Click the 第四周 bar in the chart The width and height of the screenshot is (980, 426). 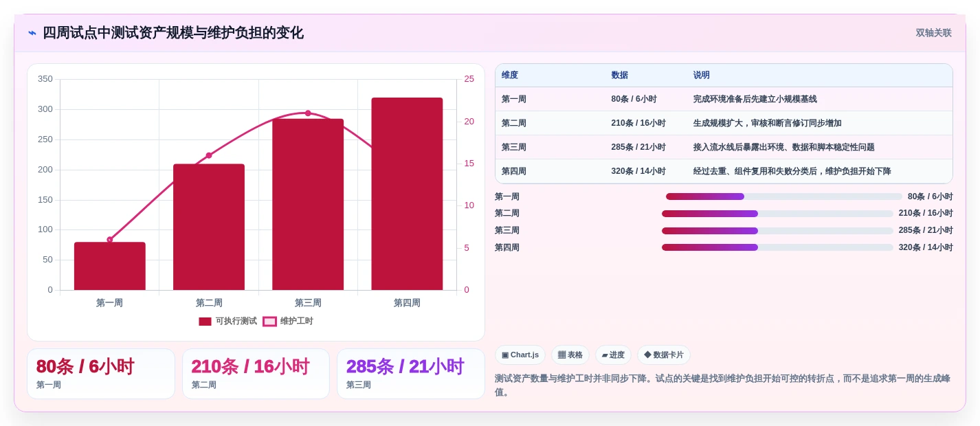tap(407, 194)
